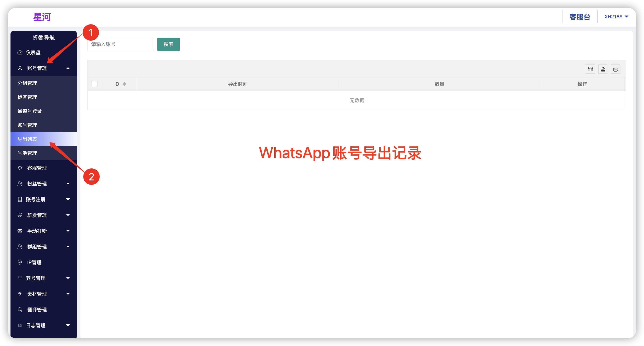Open the XH218A user dropdown
This screenshot has height=346, width=644.
(x=616, y=17)
